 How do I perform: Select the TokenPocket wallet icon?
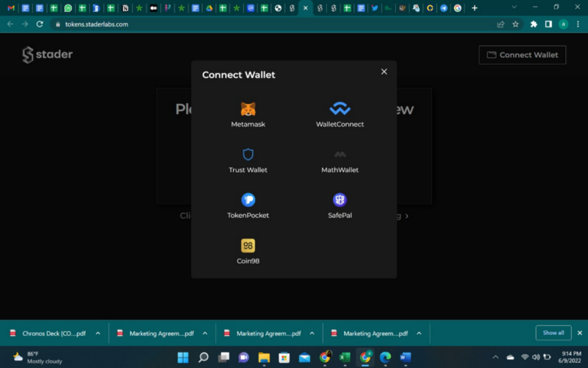coord(248,199)
